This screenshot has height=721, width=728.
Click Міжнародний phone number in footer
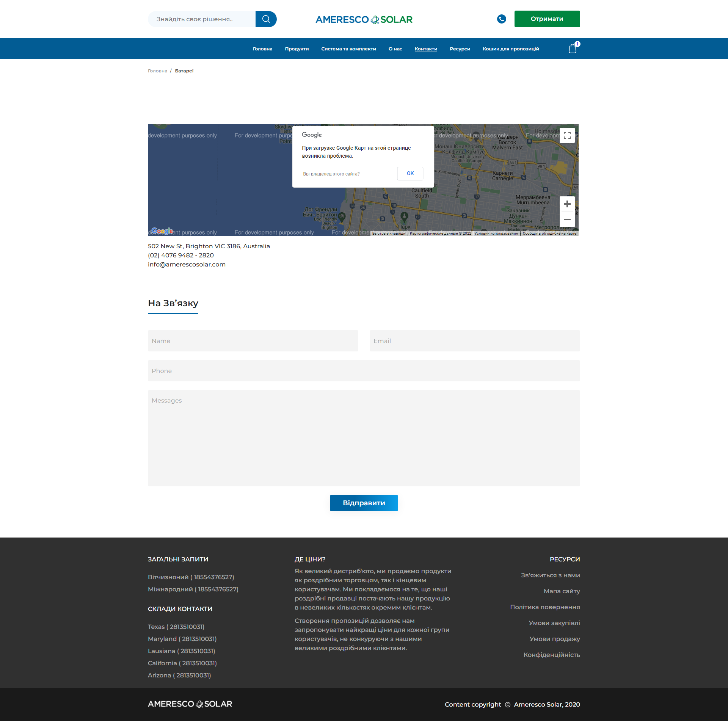(193, 589)
